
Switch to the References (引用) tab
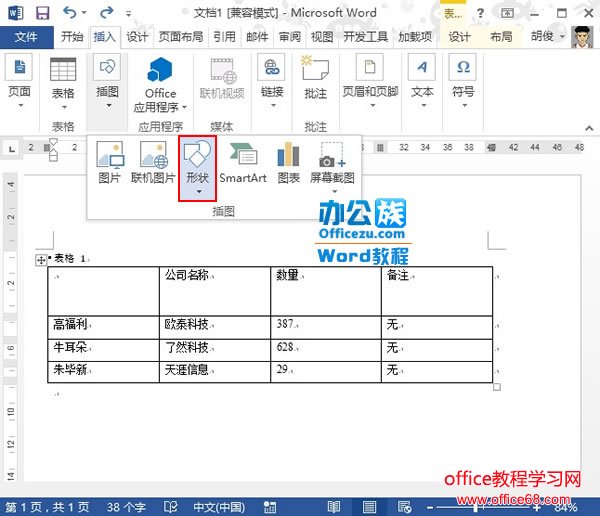point(224,37)
